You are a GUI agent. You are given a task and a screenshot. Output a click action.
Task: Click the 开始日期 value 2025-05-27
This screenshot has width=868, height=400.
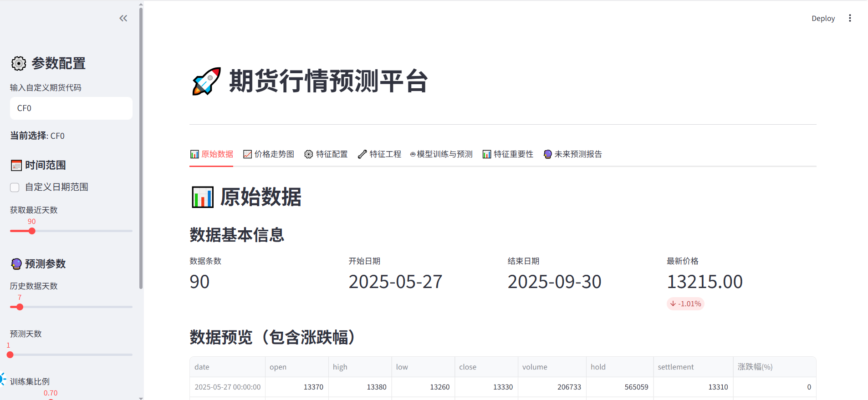(395, 282)
